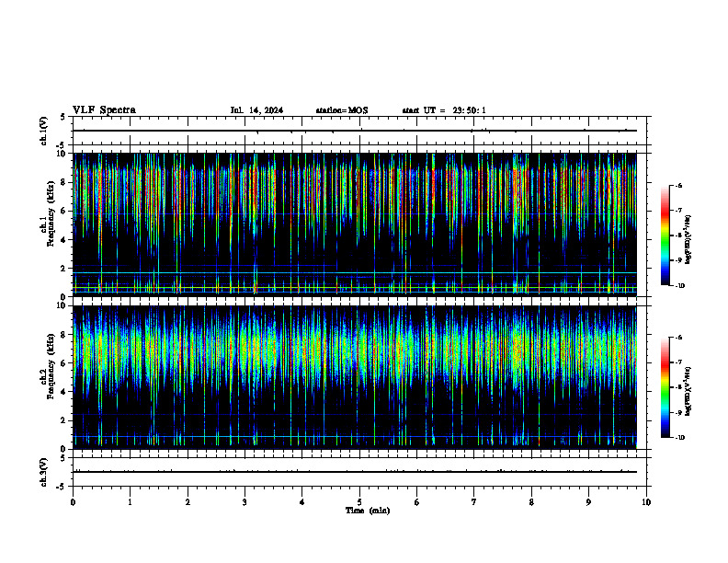Click the time axis tick label "3"
The width and height of the screenshot is (728, 563).
coord(245,502)
